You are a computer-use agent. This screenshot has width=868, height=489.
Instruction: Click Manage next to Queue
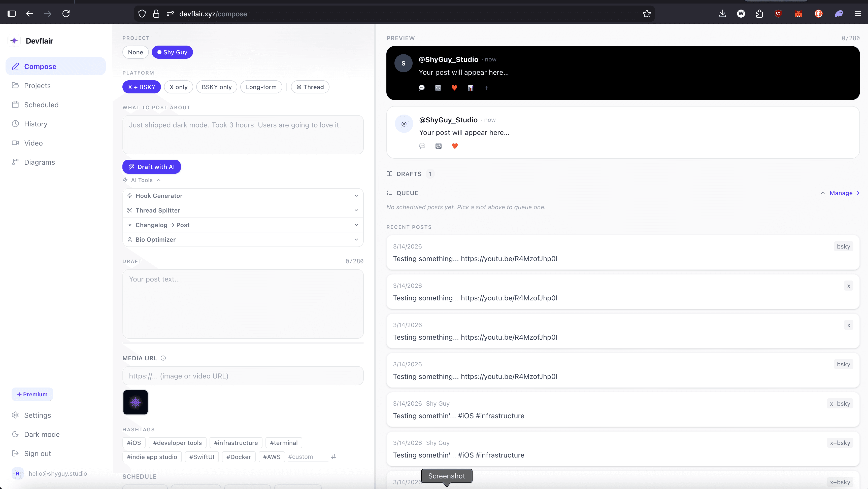842,193
